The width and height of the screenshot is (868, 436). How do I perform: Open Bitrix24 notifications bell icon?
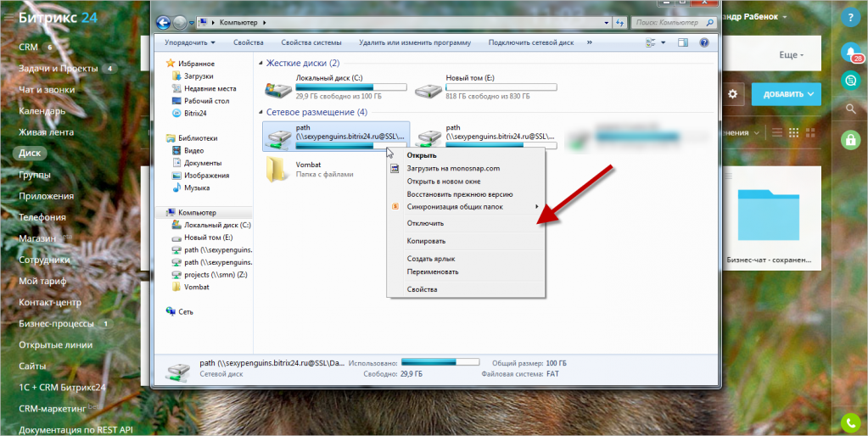[849, 52]
